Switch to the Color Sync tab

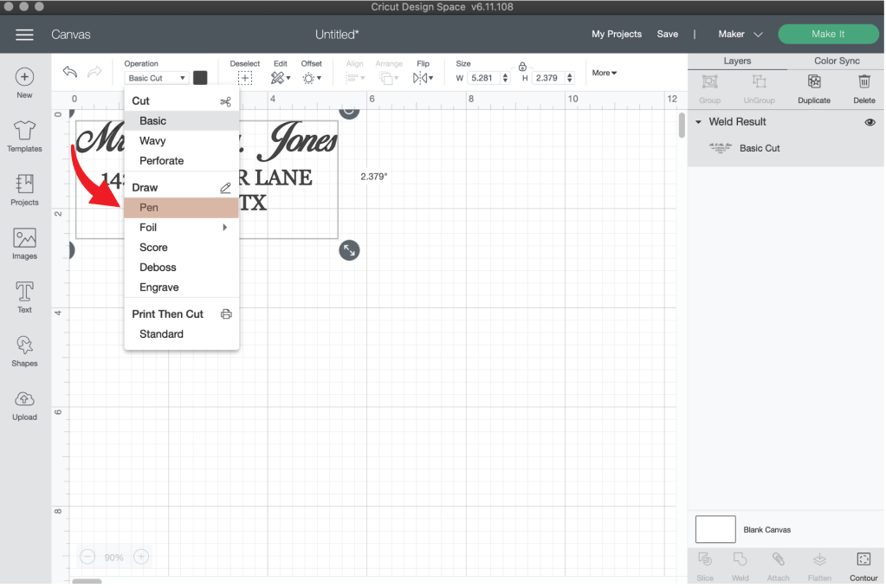tap(837, 61)
